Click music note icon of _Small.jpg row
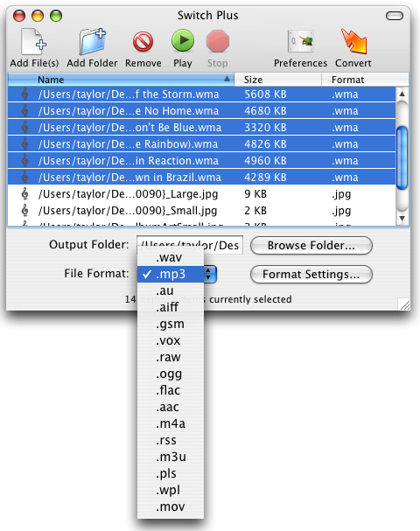 point(24,210)
